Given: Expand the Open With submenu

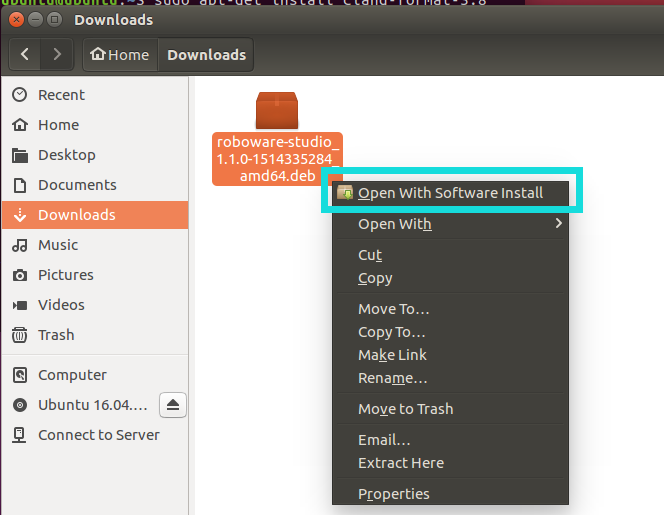Looking at the screenshot, I should click(451, 224).
